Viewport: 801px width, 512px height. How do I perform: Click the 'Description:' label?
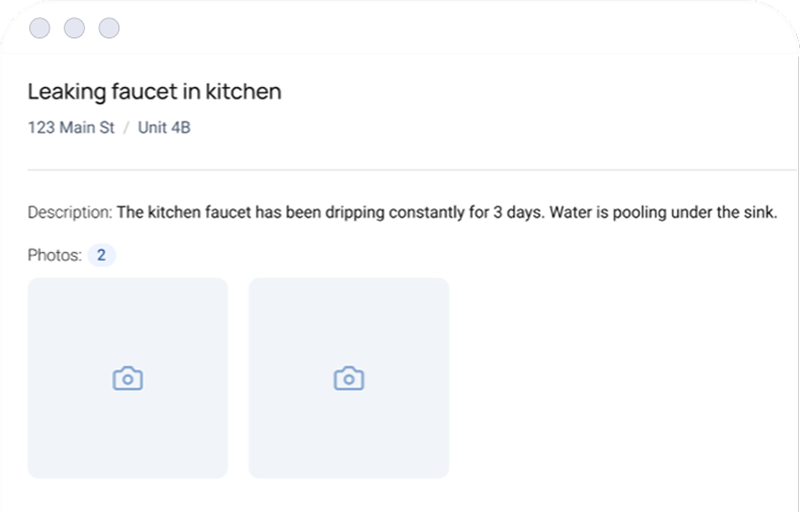[69, 213]
